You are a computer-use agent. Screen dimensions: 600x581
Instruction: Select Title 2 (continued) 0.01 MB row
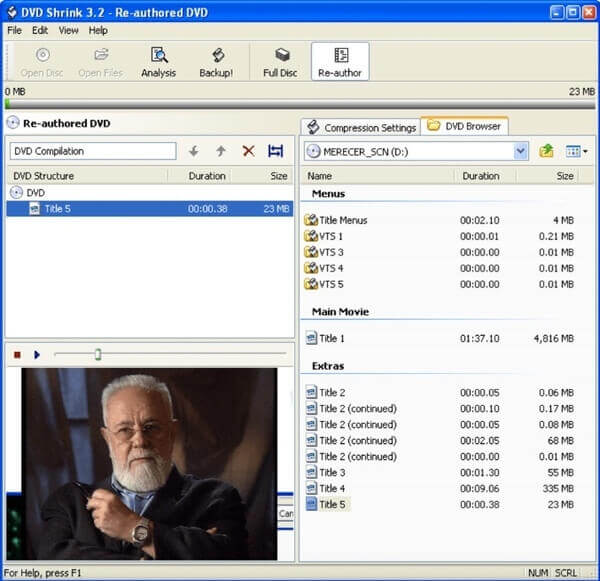point(440,457)
